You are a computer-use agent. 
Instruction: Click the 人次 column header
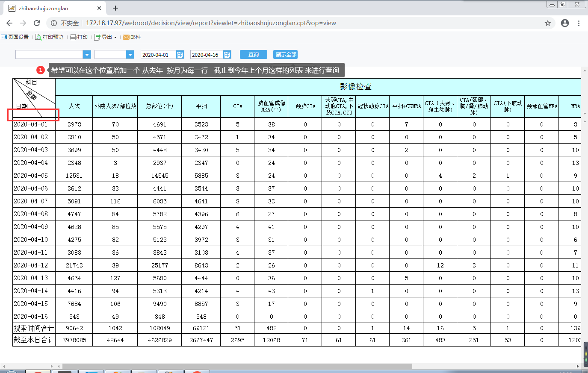[x=74, y=106]
